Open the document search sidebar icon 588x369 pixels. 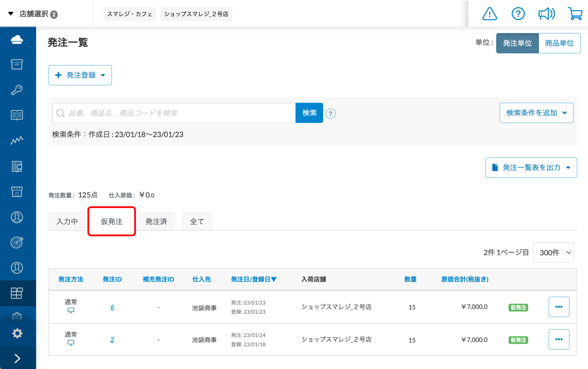coord(17,166)
